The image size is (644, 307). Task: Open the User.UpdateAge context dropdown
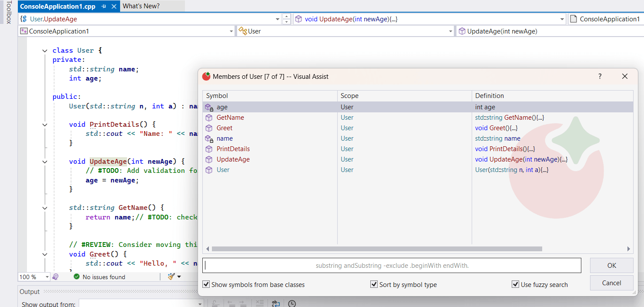[278, 19]
